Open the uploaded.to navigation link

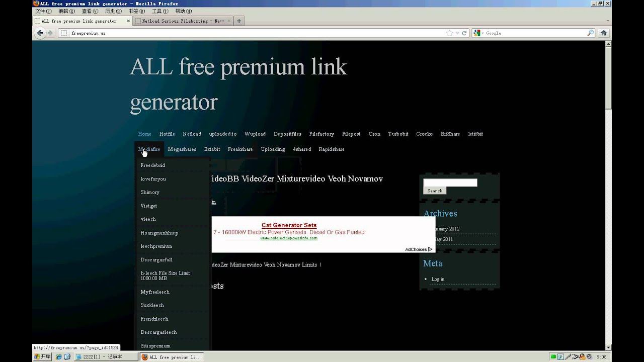[x=223, y=134]
